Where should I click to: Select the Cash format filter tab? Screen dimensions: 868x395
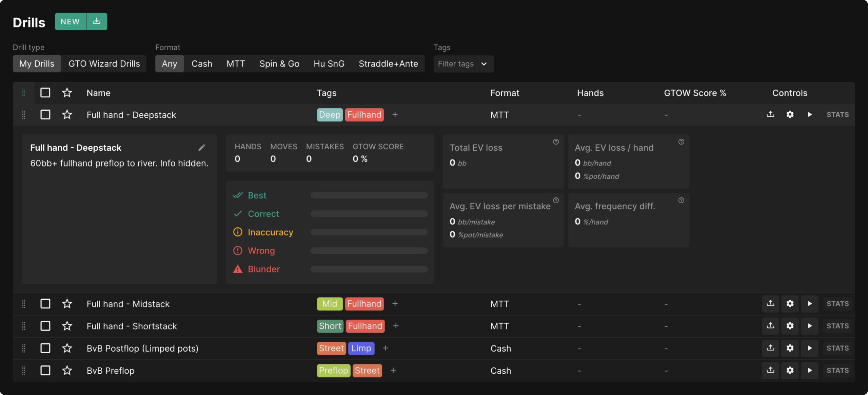(x=201, y=63)
